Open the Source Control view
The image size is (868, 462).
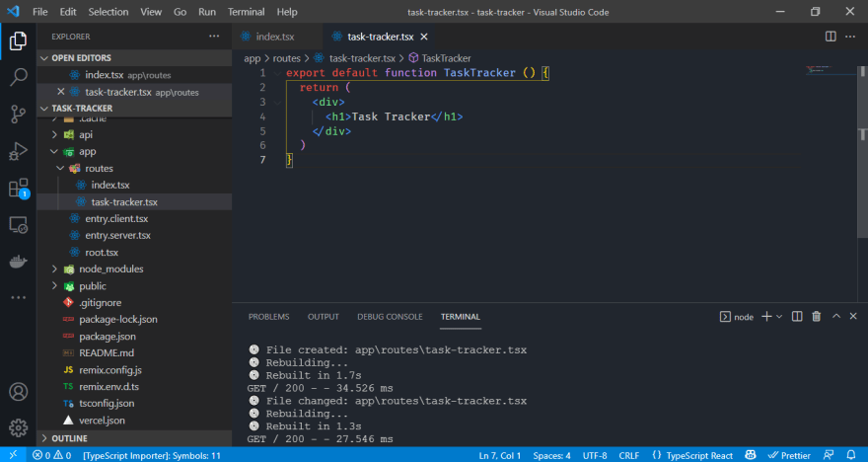pyautogui.click(x=18, y=115)
